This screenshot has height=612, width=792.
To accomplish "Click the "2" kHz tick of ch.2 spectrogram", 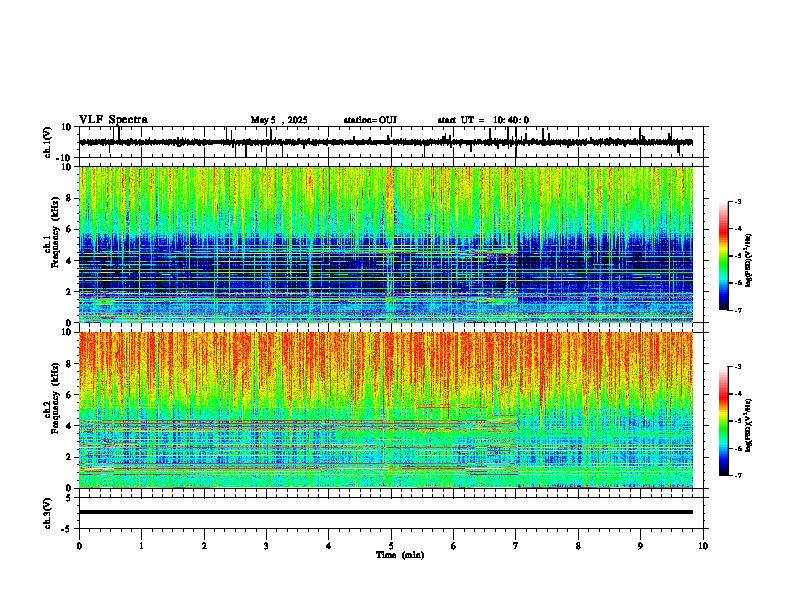I will click(70, 457).
